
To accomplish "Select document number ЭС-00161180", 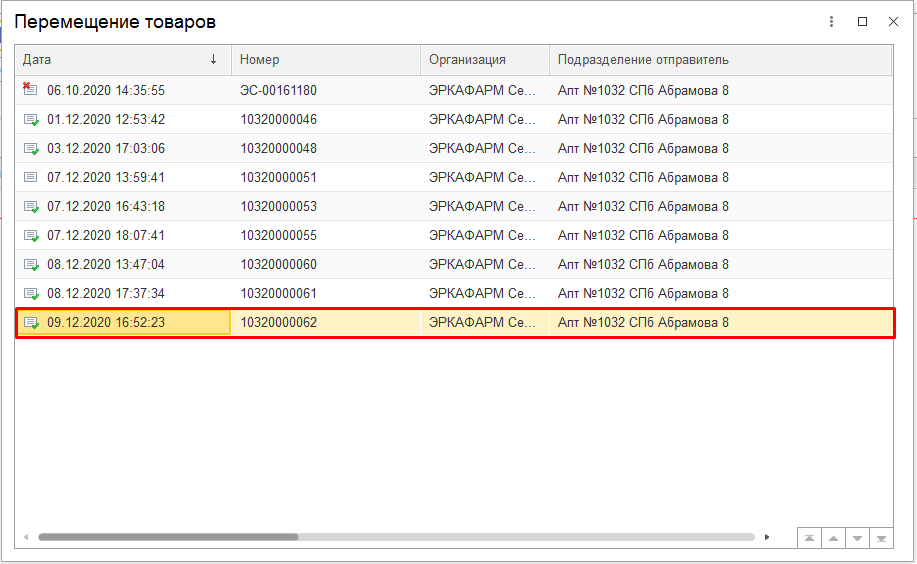I will point(278,91).
